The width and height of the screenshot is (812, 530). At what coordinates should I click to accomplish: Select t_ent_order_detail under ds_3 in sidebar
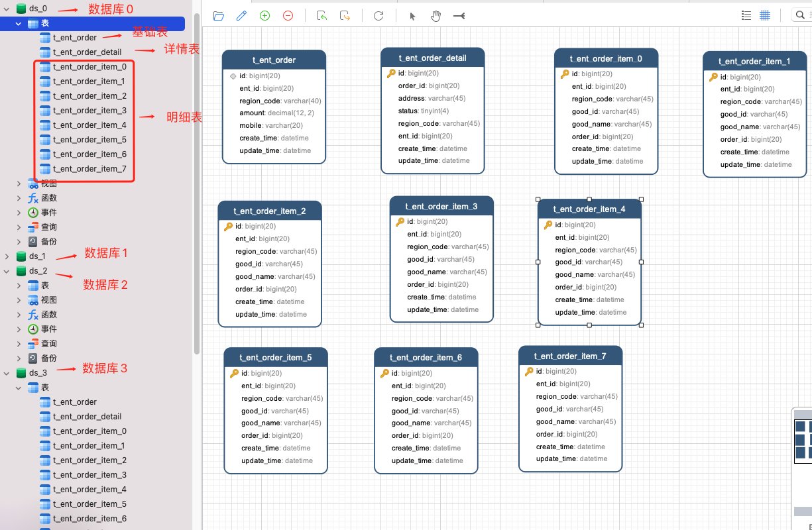[x=87, y=417]
